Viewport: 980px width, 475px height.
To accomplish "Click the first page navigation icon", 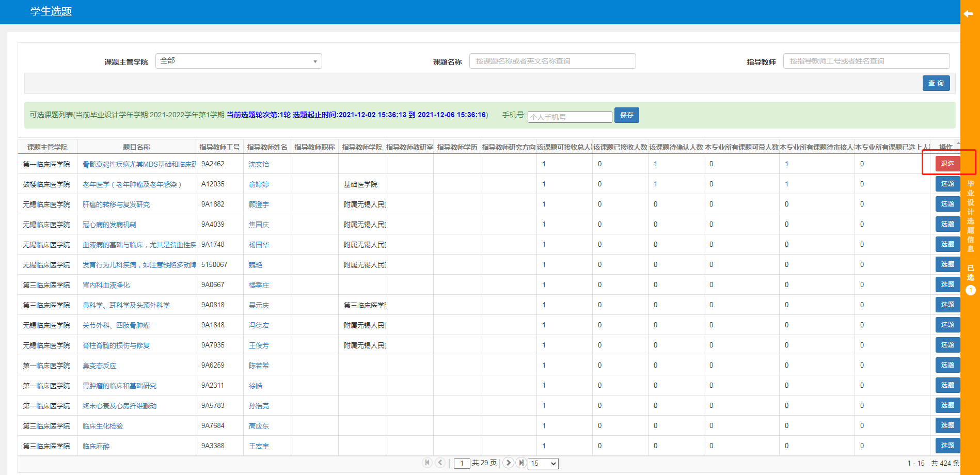I will click(427, 463).
